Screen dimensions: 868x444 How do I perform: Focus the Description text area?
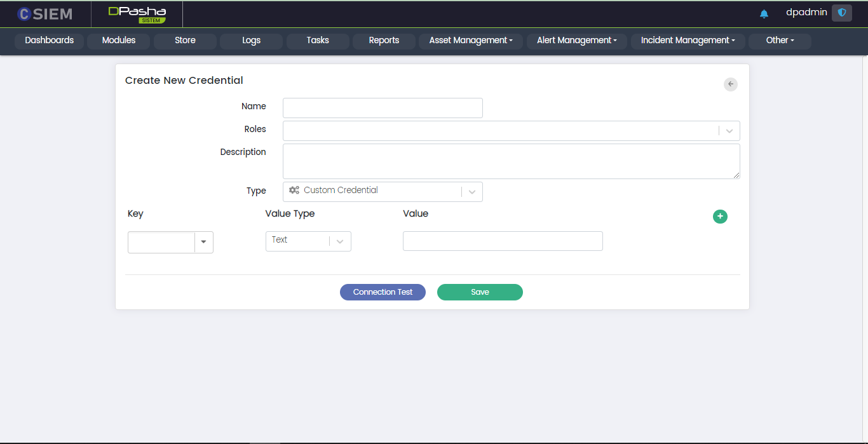click(x=511, y=161)
